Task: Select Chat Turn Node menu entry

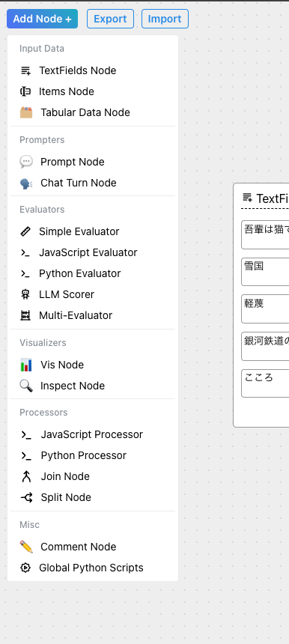Action: coord(93,183)
